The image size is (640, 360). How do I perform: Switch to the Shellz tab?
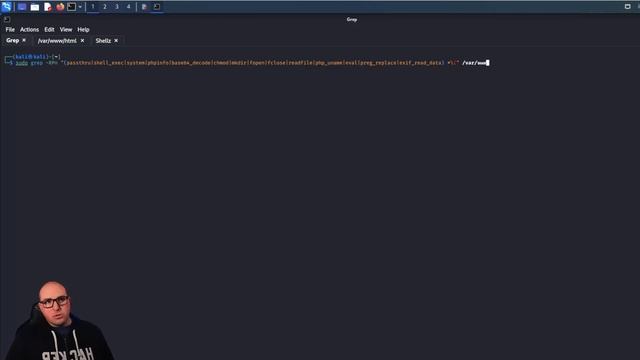click(103, 41)
